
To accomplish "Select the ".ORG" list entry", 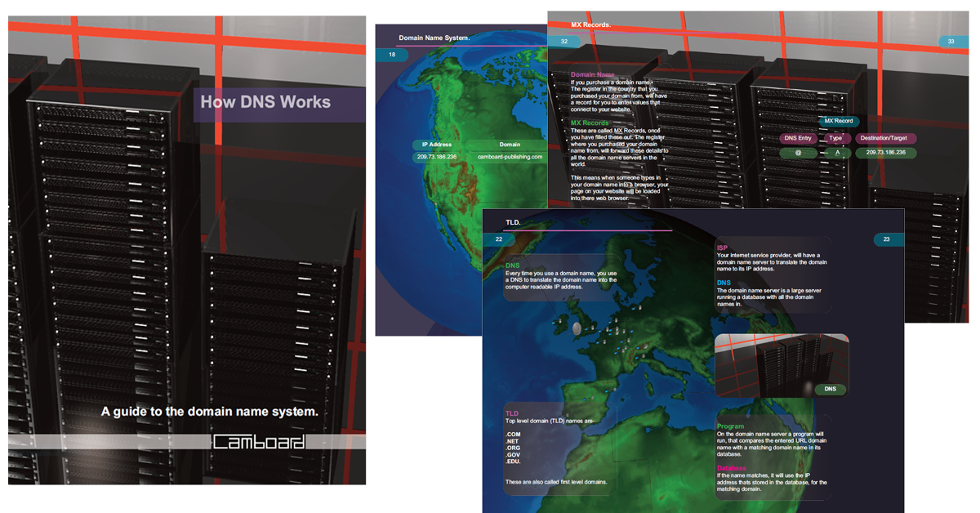I will click(513, 448).
